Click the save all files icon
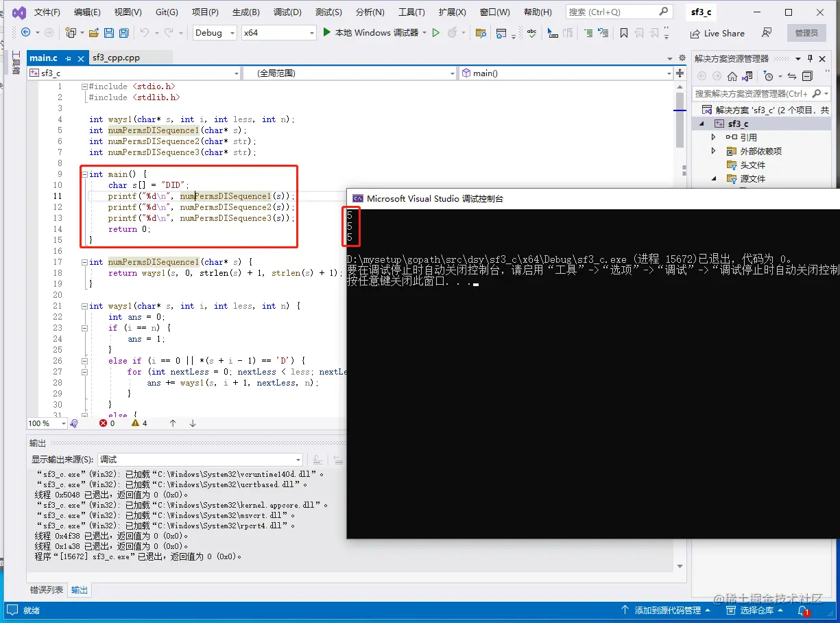The height and width of the screenshot is (623, 840). (123, 33)
